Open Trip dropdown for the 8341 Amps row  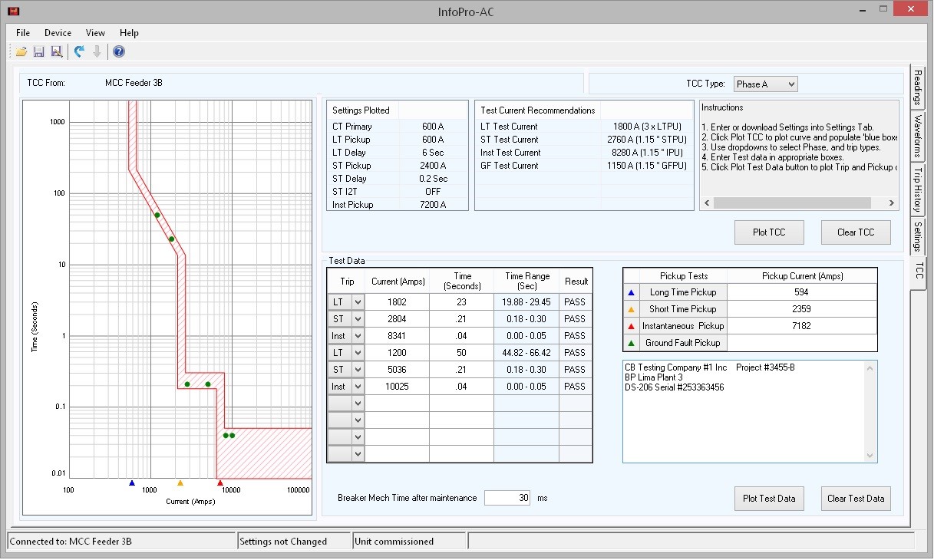point(357,336)
